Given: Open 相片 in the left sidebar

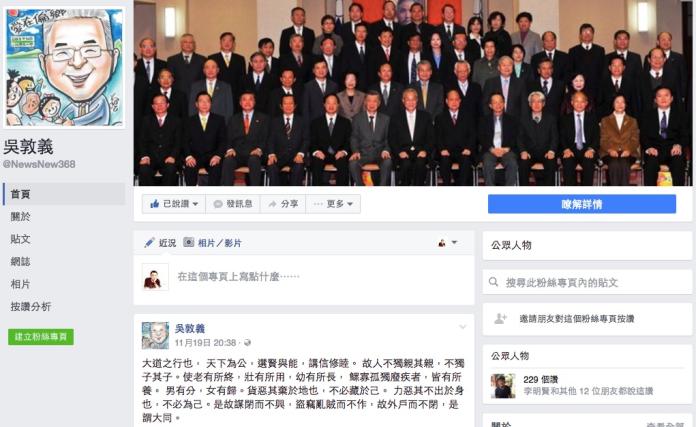Looking at the screenshot, I should [x=20, y=284].
